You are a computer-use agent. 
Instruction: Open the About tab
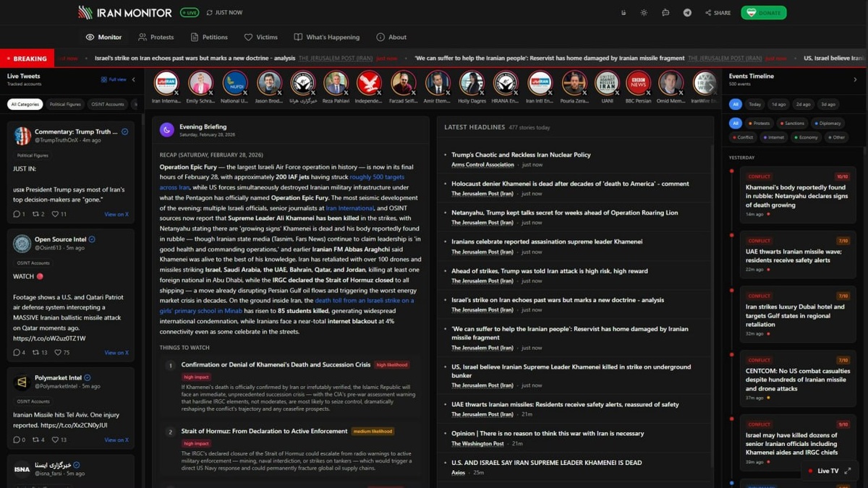point(391,37)
